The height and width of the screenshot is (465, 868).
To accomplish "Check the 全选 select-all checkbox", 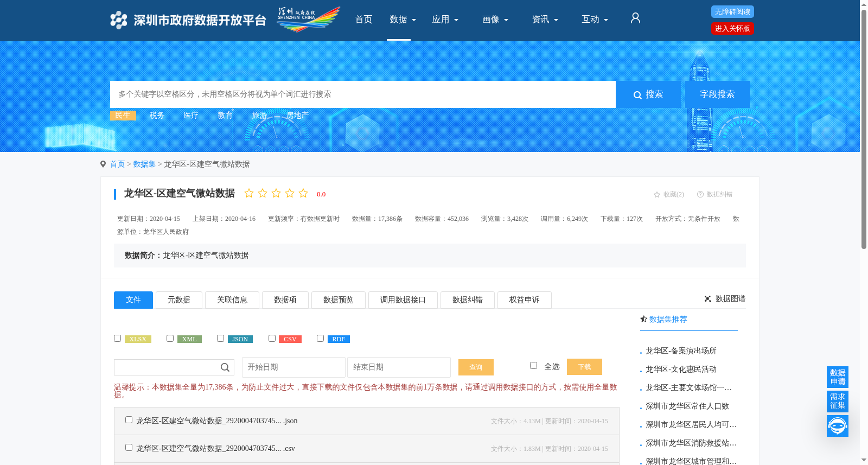I will pos(533,365).
